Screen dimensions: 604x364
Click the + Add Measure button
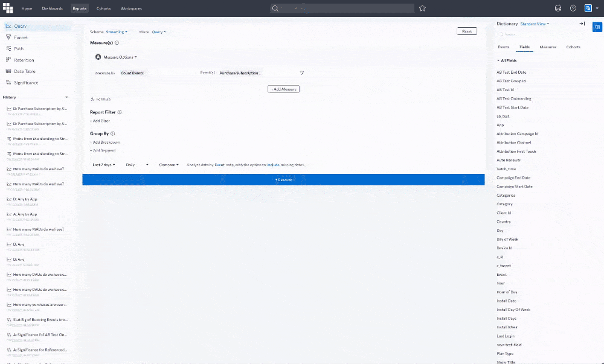(283, 89)
